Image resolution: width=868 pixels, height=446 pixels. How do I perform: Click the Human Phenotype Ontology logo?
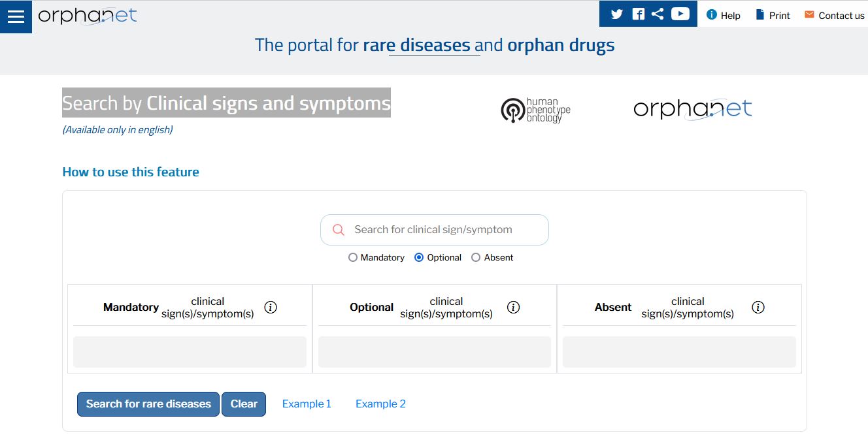coord(535,110)
